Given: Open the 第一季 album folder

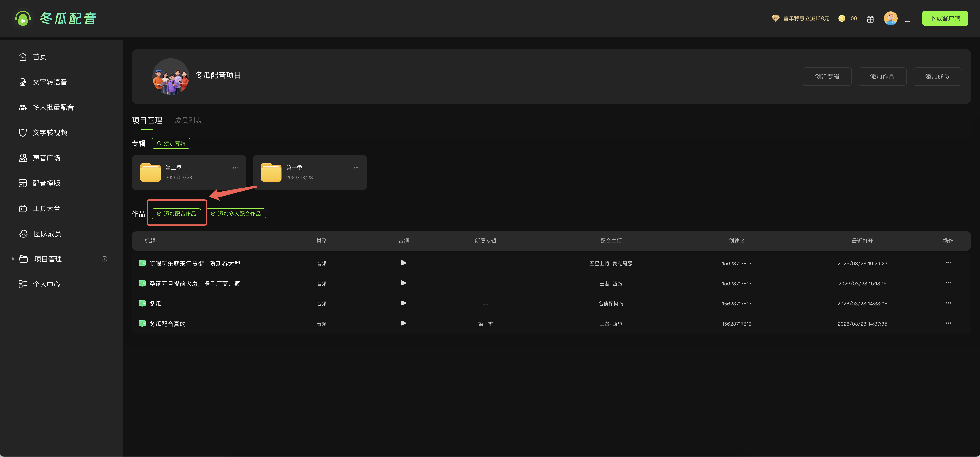Looking at the screenshot, I should tap(271, 172).
